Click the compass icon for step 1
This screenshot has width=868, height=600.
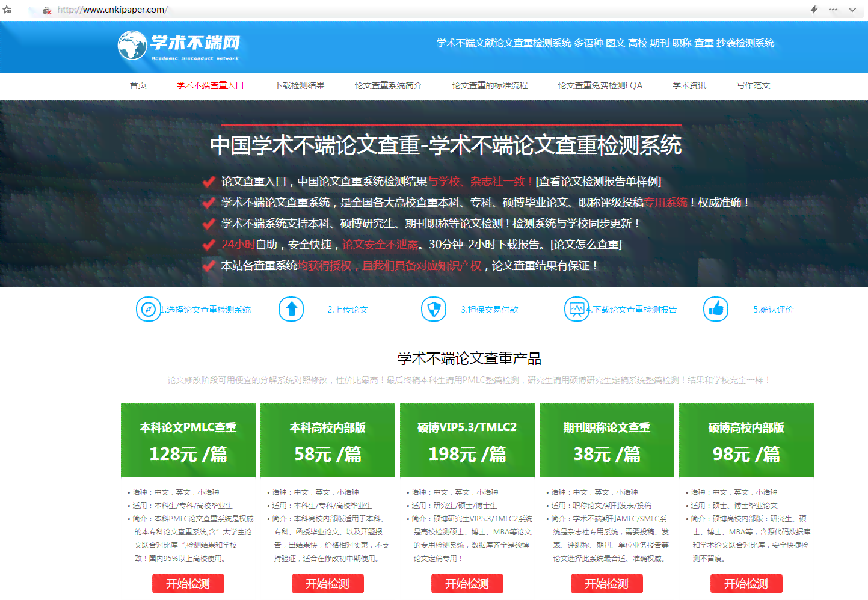[148, 309]
